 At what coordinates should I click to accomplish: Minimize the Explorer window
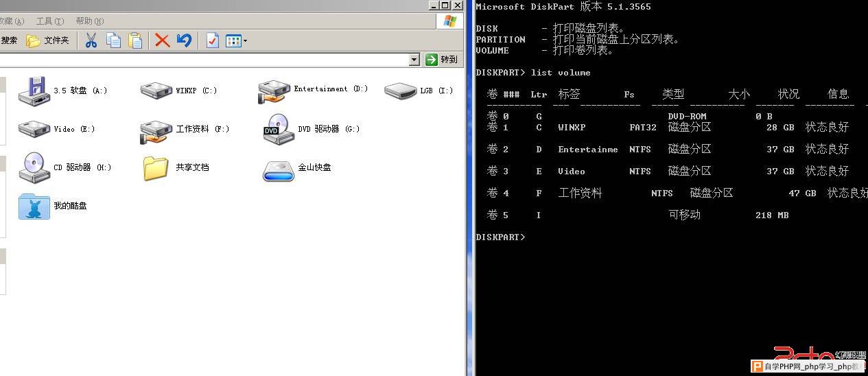[434, 5]
